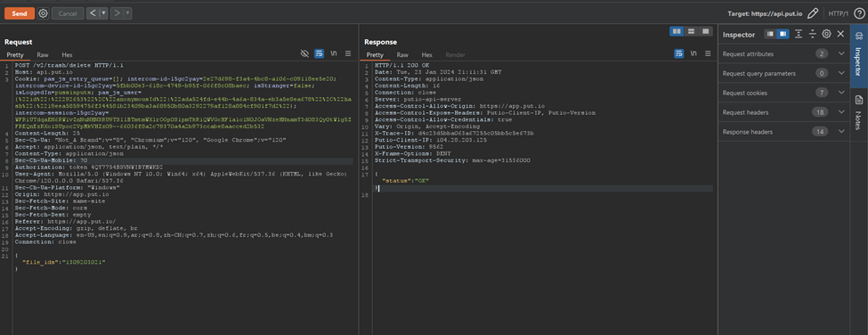
Task: Open help via the question mark icon
Action: (858, 13)
